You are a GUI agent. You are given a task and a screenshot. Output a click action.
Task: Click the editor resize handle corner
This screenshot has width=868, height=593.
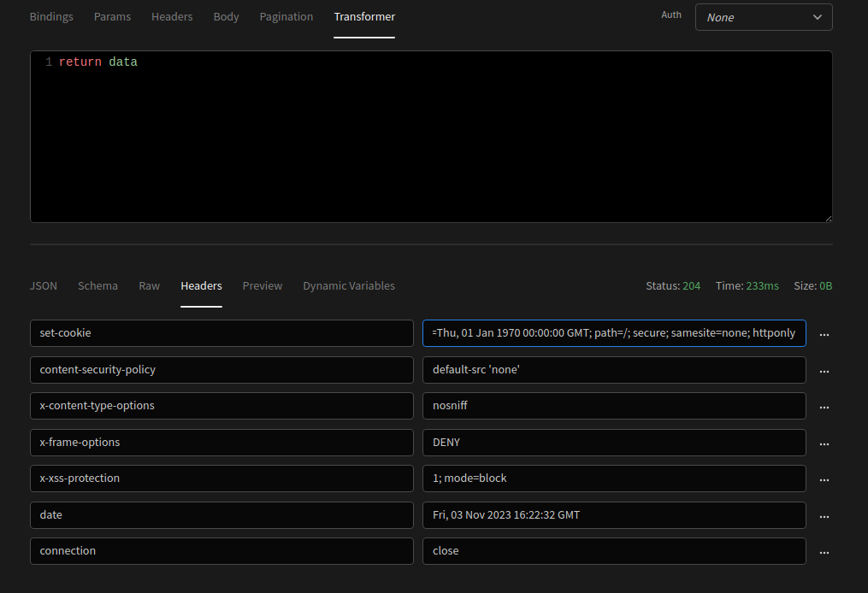click(x=828, y=219)
